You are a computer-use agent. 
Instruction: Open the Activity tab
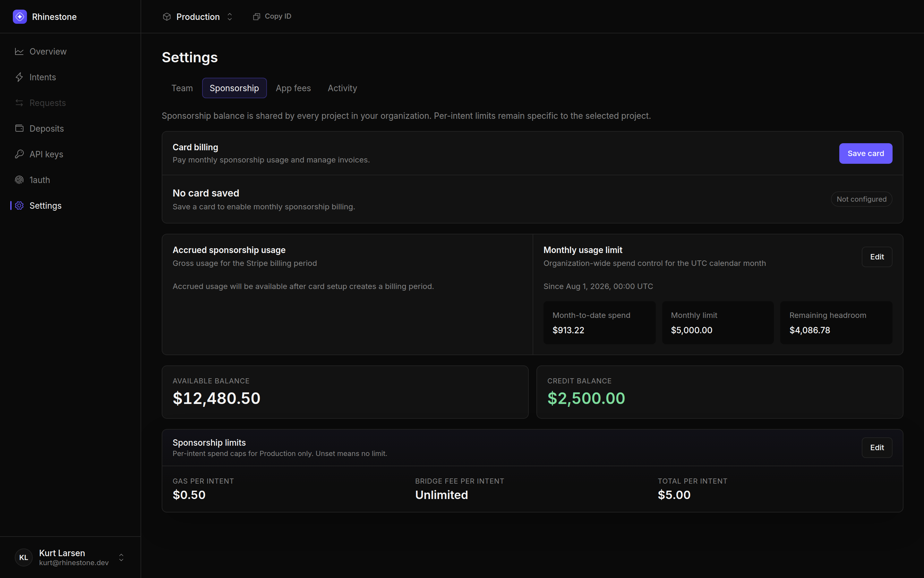tap(343, 88)
